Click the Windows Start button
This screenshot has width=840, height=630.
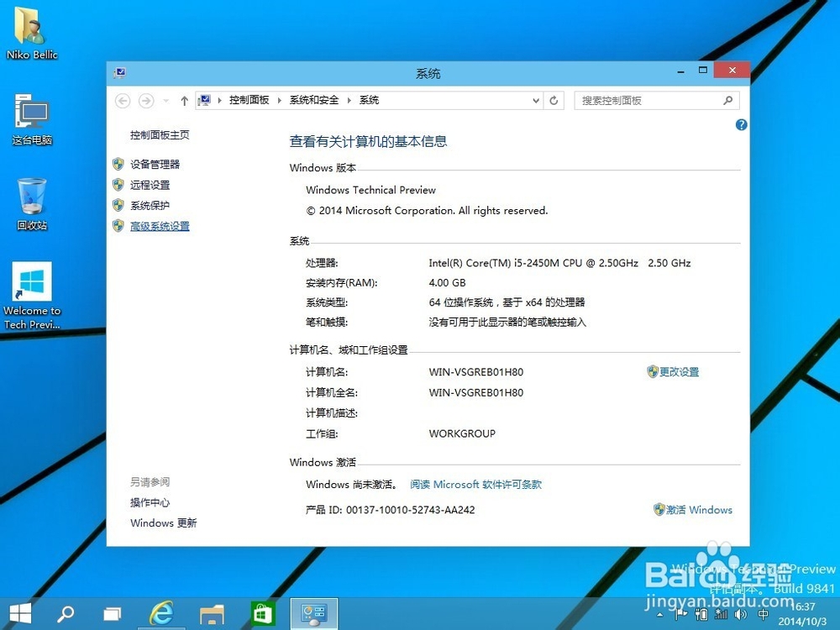20,613
